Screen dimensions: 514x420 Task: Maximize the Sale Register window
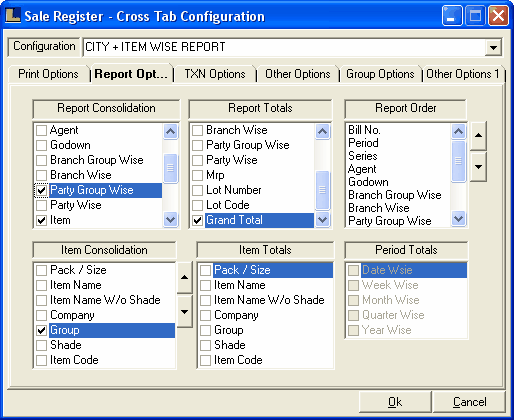click(x=475, y=16)
